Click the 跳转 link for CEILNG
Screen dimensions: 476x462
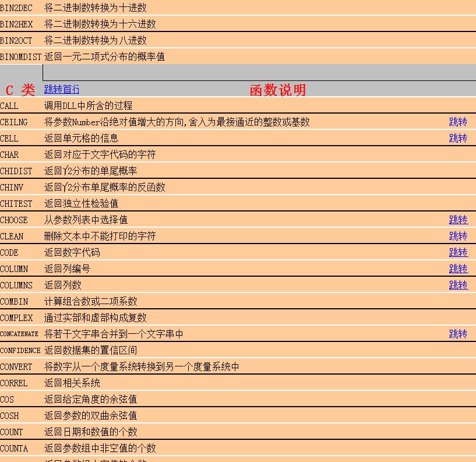pyautogui.click(x=458, y=122)
